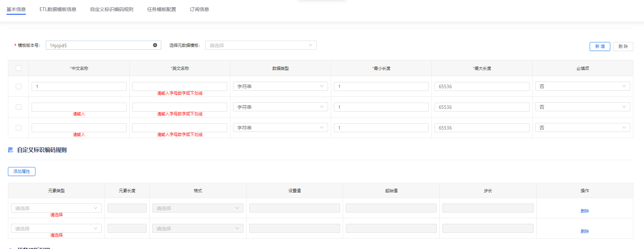This screenshot has height=249, width=644.
Task: Click second rule row 设置值 field
Action: point(295,228)
